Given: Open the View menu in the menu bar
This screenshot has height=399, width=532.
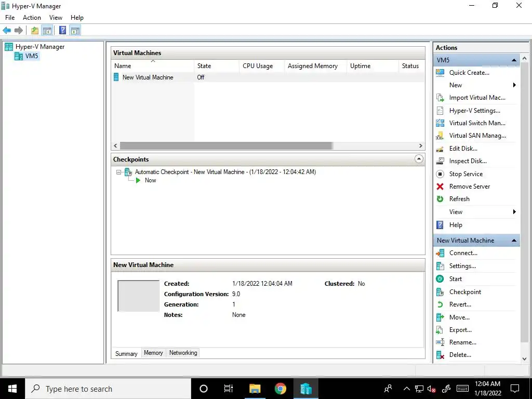Looking at the screenshot, I should (x=56, y=18).
